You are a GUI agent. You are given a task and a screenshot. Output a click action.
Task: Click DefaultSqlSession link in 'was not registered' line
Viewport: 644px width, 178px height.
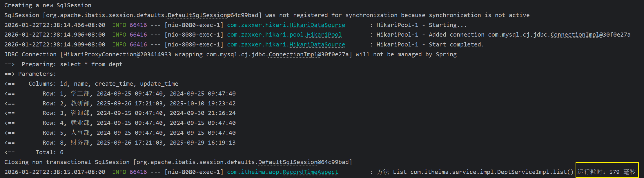197,15
